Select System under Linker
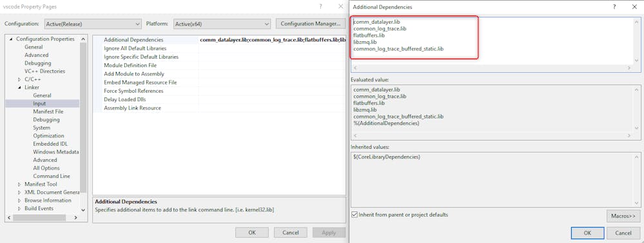 [x=41, y=128]
